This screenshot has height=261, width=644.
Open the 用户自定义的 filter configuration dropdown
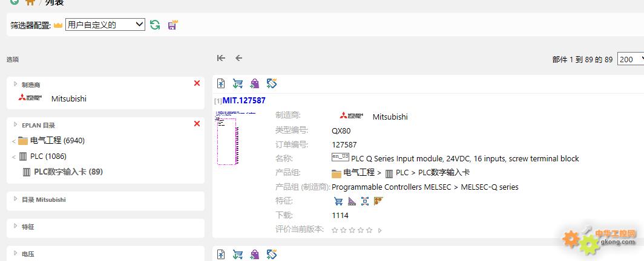105,25
